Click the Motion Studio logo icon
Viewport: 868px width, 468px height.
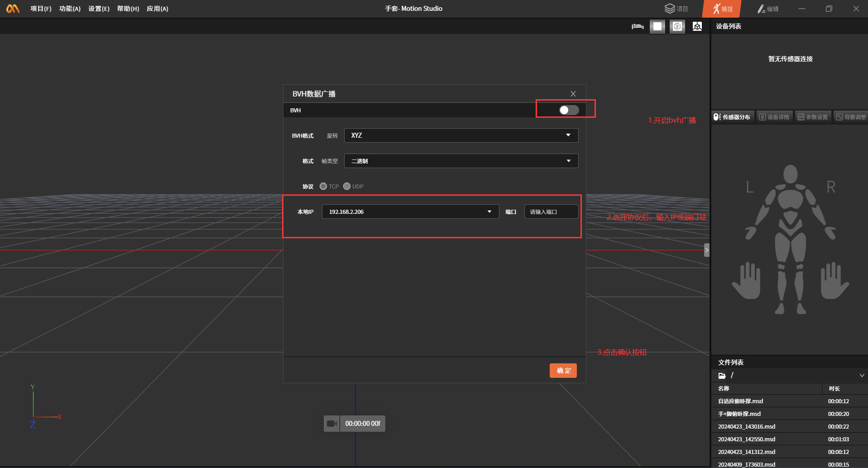tap(13, 9)
